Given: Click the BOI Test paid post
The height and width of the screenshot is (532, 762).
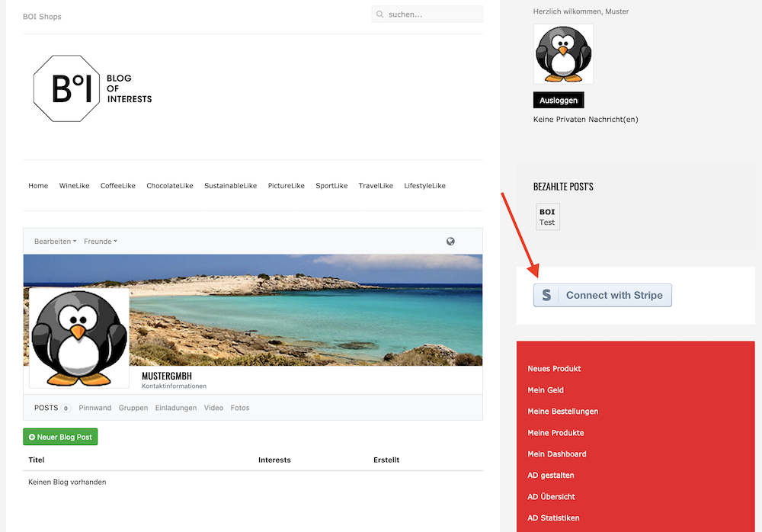Looking at the screenshot, I should click(x=547, y=217).
